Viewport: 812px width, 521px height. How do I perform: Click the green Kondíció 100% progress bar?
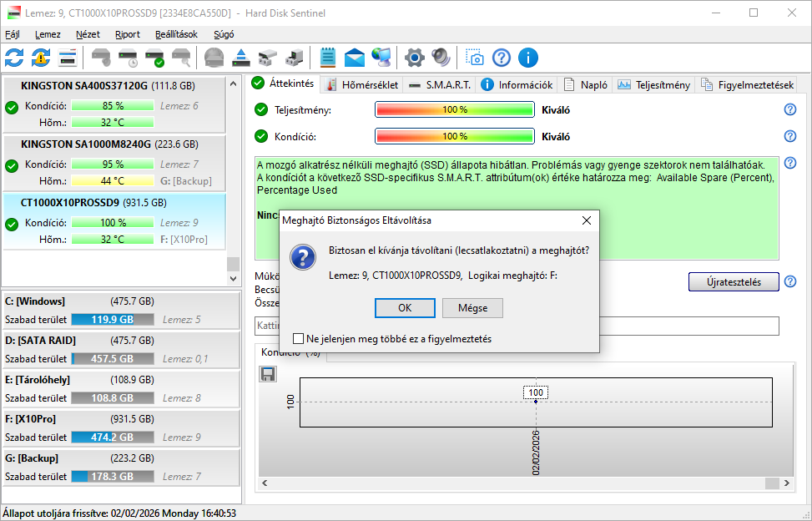[454, 136]
